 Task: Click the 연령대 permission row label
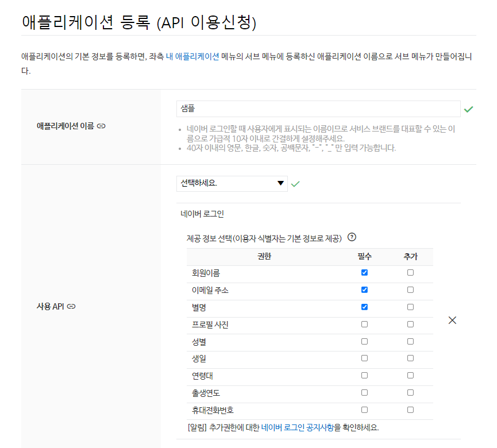click(x=202, y=376)
